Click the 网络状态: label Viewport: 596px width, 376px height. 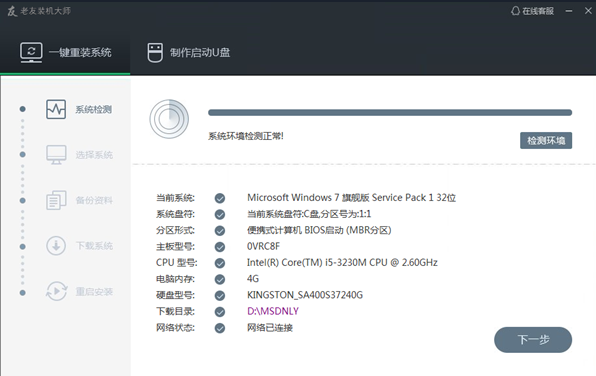[x=175, y=328]
